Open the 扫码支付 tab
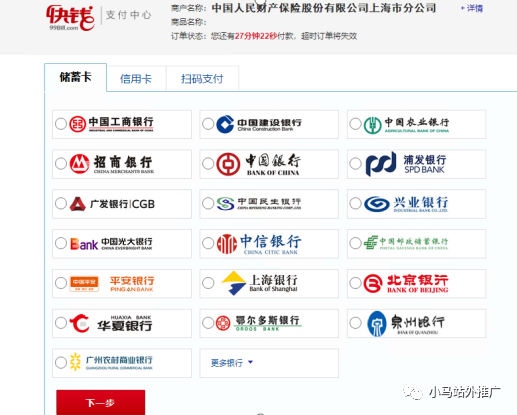This screenshot has height=415, width=517. click(x=202, y=79)
